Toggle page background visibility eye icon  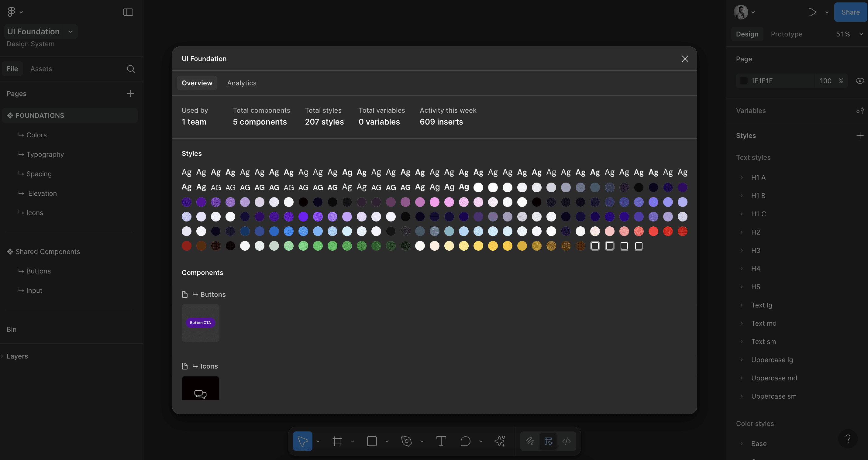coord(859,81)
